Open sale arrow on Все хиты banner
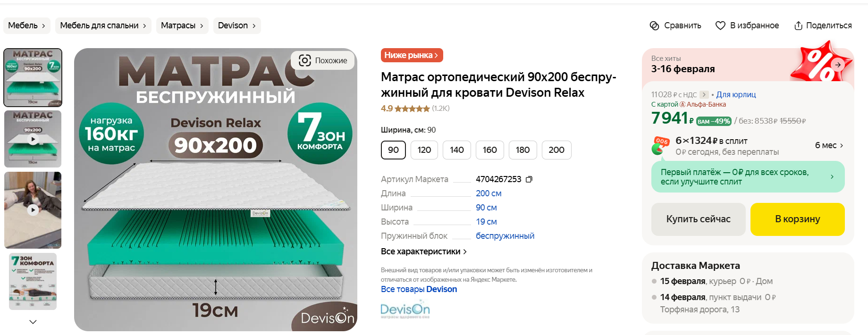The width and height of the screenshot is (868, 335). click(x=838, y=65)
